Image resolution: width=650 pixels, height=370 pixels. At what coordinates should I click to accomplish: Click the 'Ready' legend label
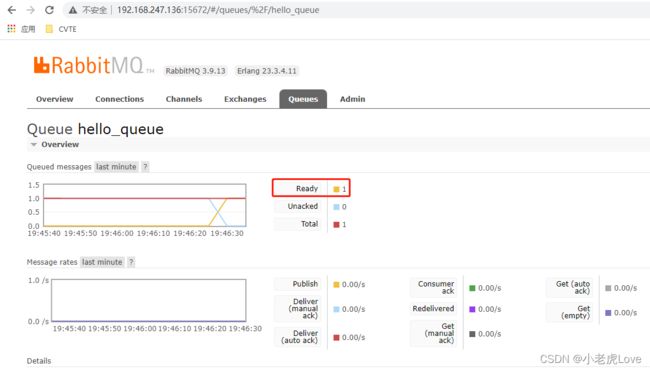[307, 189]
